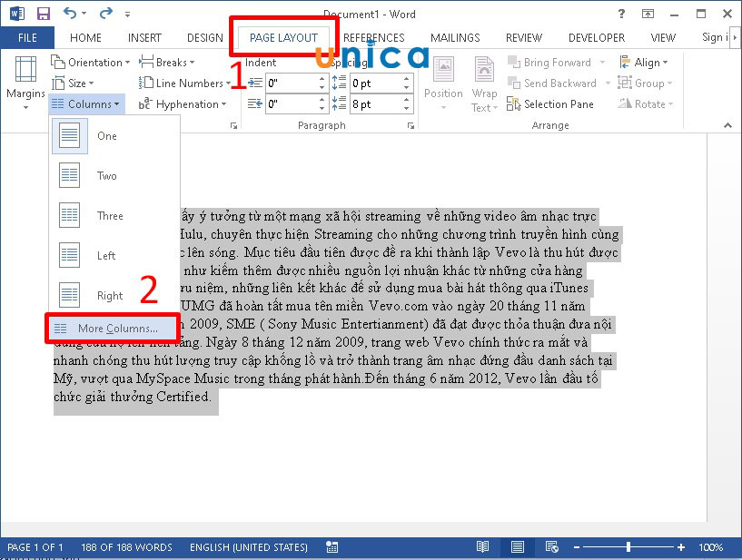Open Customize Quick Access Toolbar dropdown

127,15
